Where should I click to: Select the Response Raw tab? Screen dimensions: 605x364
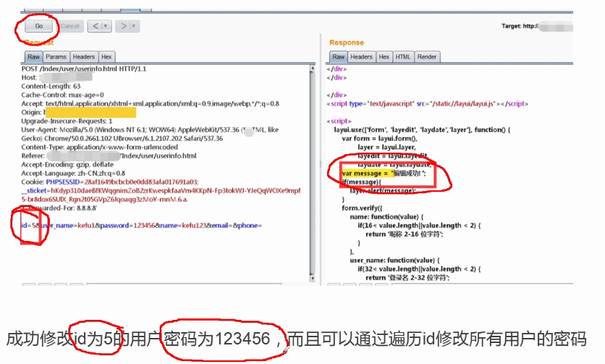(339, 56)
